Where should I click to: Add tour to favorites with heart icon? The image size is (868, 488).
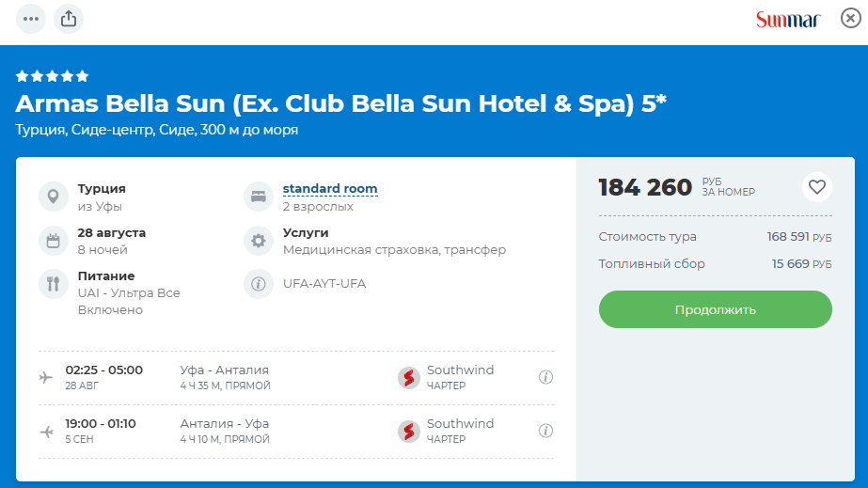pos(816,187)
